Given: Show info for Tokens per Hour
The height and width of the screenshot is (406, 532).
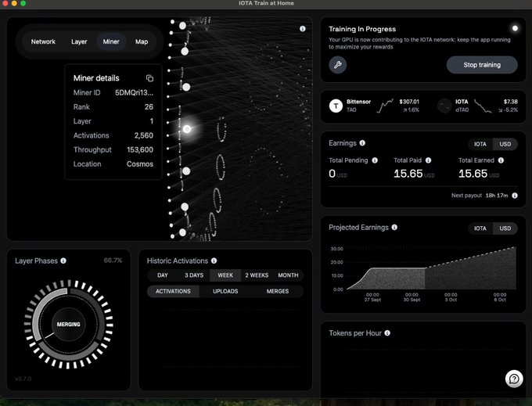Looking at the screenshot, I should [x=387, y=333].
